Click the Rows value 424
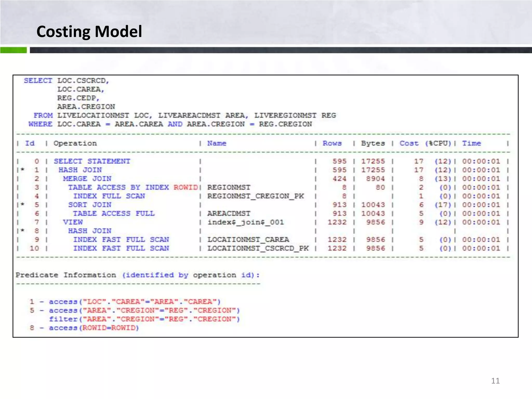 (x=339, y=179)
